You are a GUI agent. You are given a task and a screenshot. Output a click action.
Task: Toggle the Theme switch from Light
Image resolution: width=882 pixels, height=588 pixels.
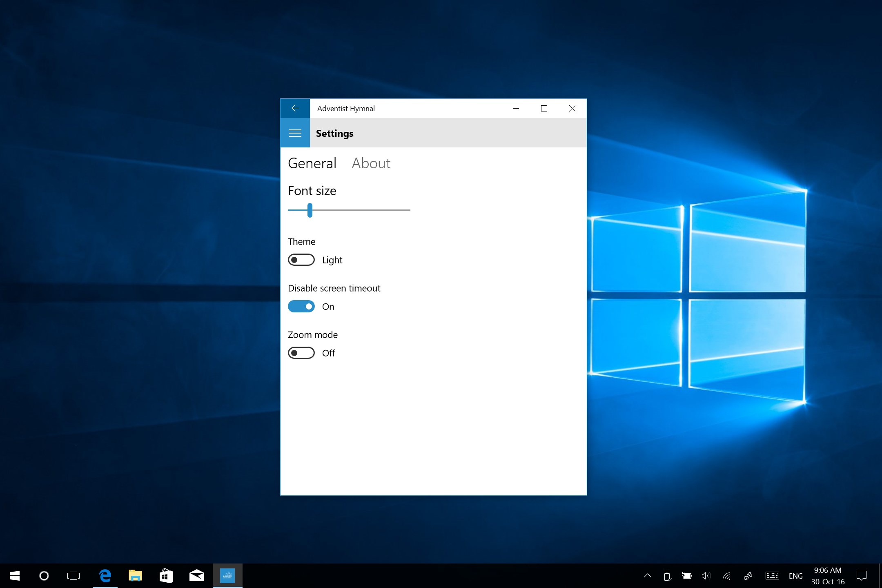click(x=301, y=260)
